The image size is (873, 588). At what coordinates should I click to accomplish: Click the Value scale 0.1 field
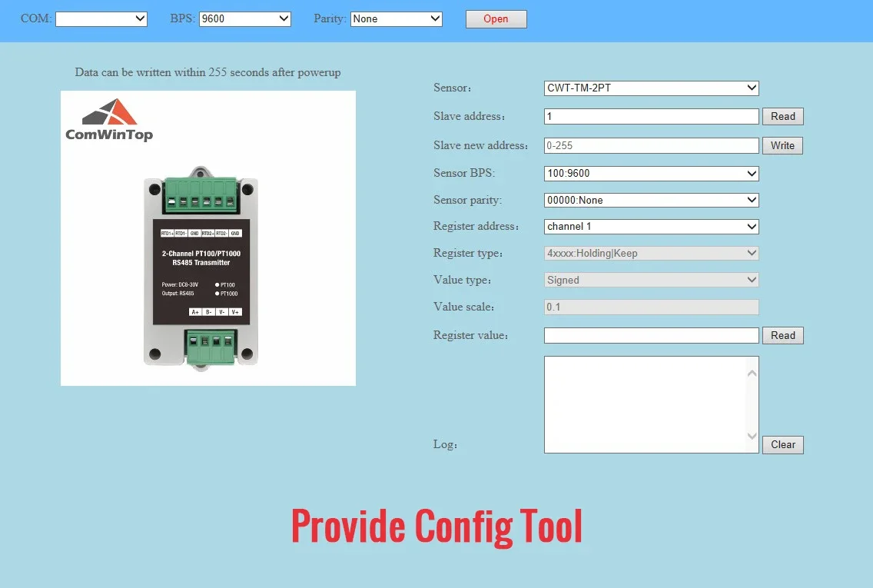coord(652,307)
